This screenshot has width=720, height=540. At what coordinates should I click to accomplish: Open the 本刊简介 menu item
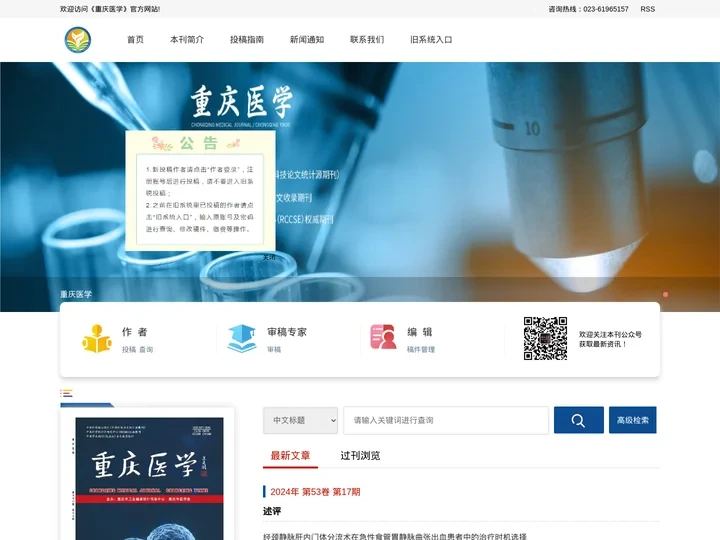[187, 39]
